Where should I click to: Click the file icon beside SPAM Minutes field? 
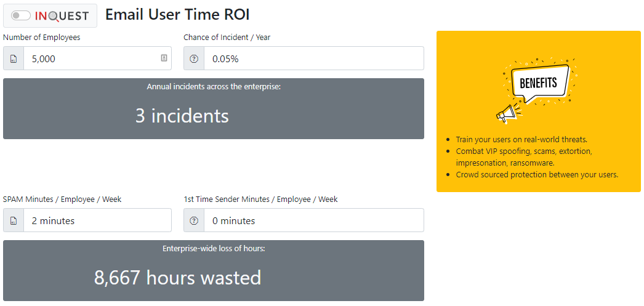pos(14,220)
